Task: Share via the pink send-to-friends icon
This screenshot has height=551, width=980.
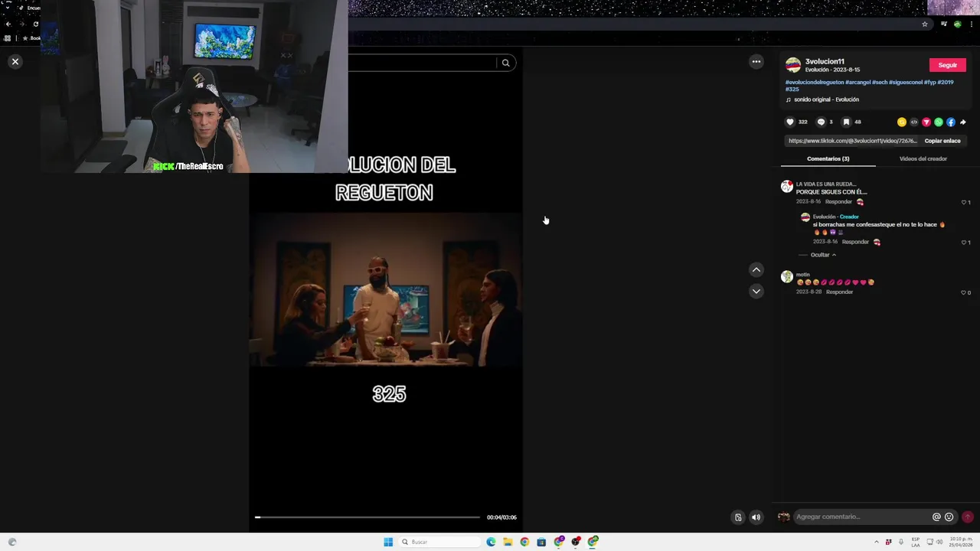Action: pos(926,122)
